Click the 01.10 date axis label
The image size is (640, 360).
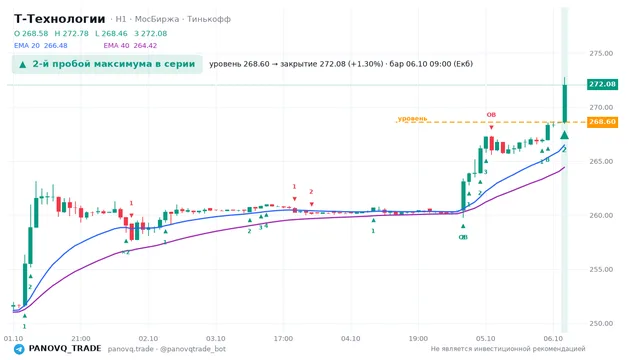pos(13,338)
